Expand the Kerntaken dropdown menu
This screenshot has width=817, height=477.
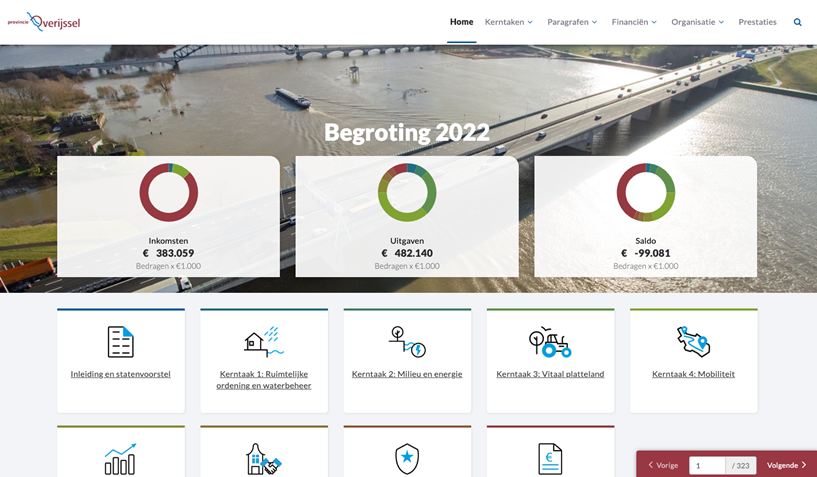(x=508, y=22)
